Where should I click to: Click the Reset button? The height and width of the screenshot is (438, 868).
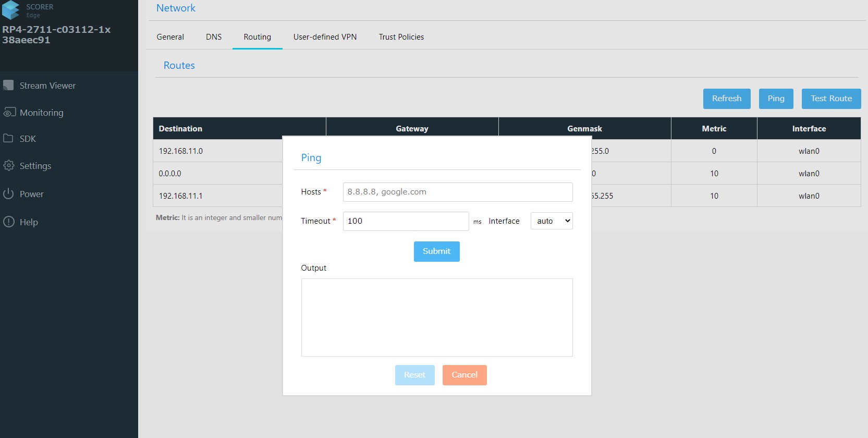pyautogui.click(x=414, y=375)
